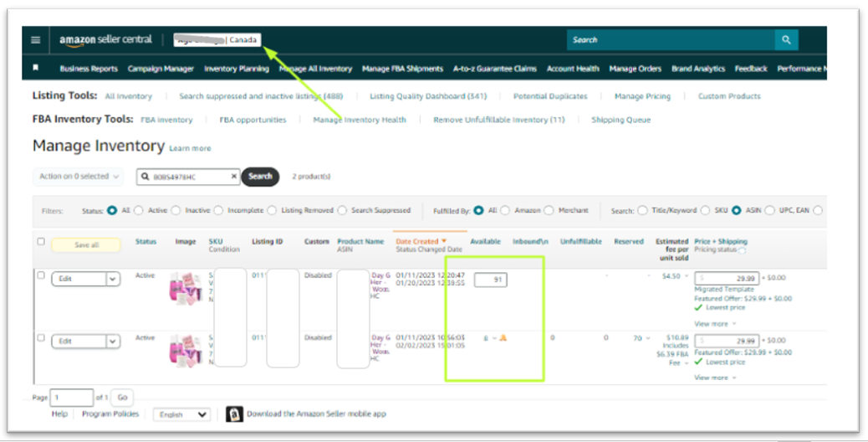Open Manage FBA Shipments menu
Image resolution: width=868 pixels, height=442 pixels.
[402, 69]
